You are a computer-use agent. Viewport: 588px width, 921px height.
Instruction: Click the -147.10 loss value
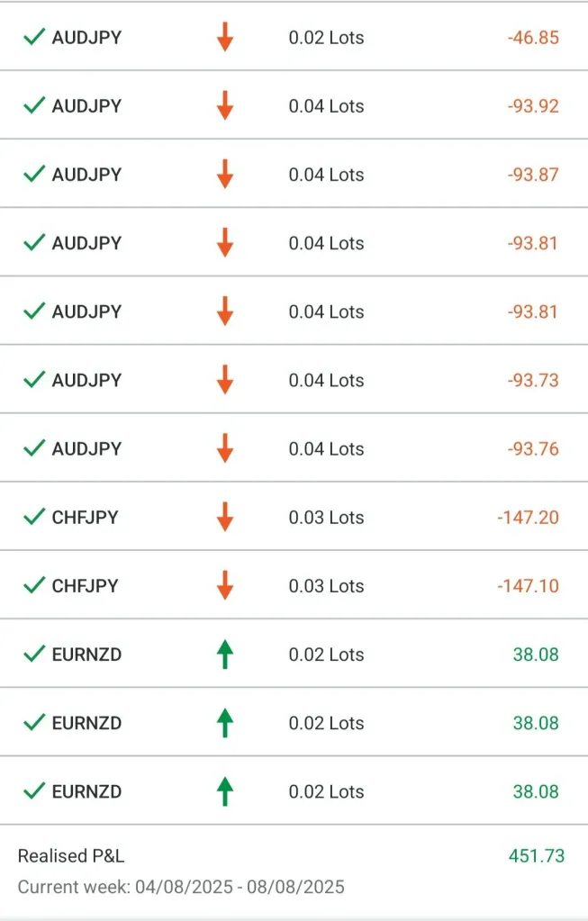[528, 586]
